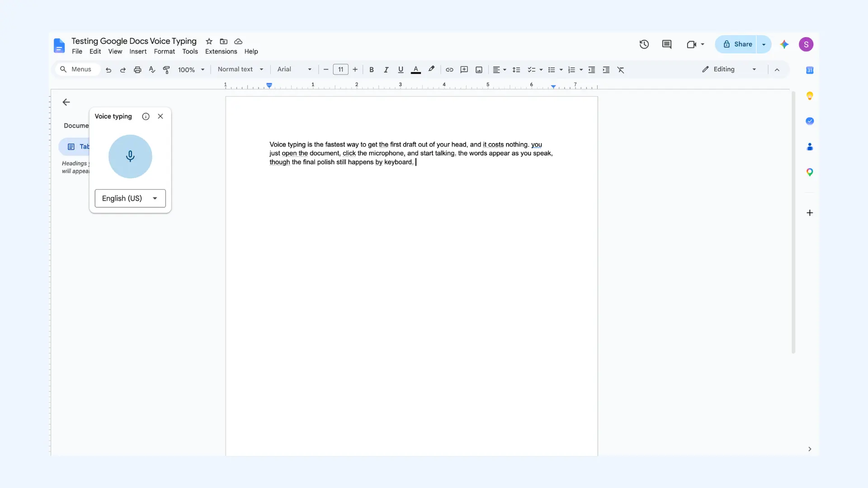Open the bulleted list menu arrow

click(561, 70)
